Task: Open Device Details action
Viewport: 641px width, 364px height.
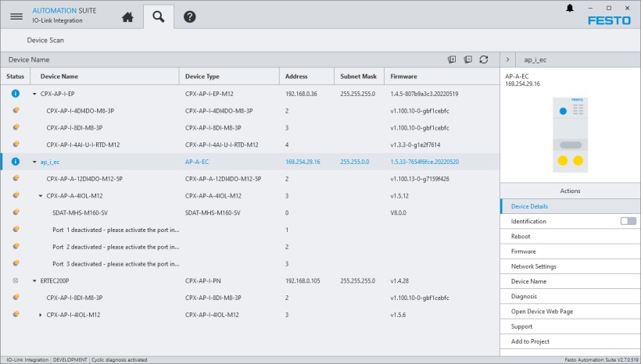Action: coord(570,206)
